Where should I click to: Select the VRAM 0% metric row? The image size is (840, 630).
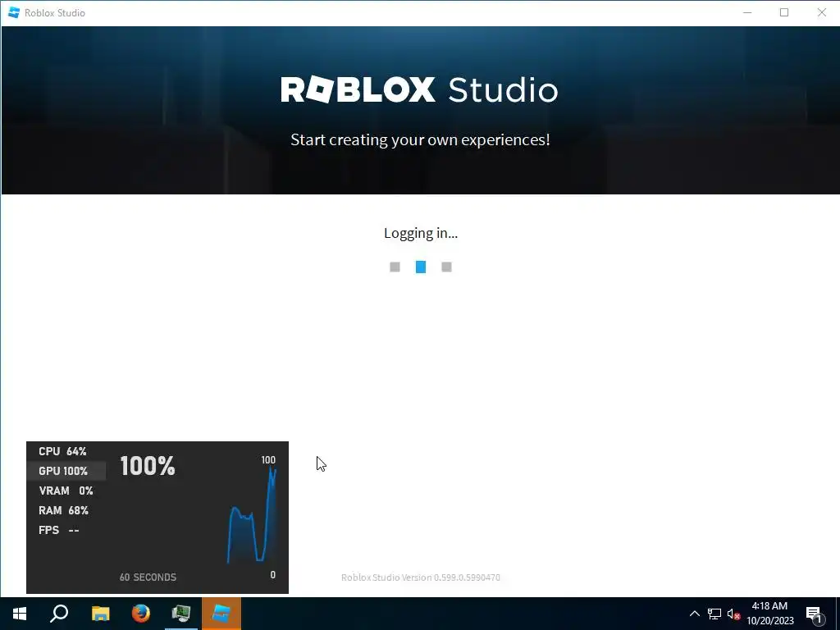pos(66,491)
